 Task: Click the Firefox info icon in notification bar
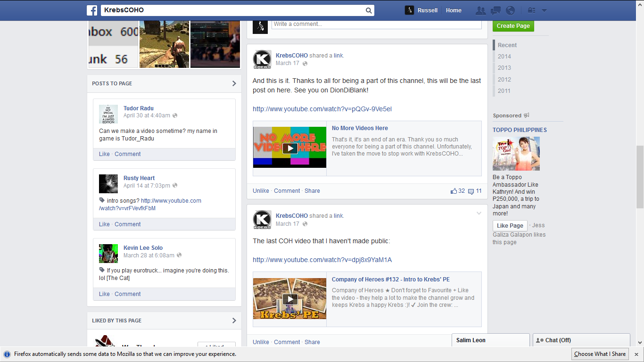[7, 354]
